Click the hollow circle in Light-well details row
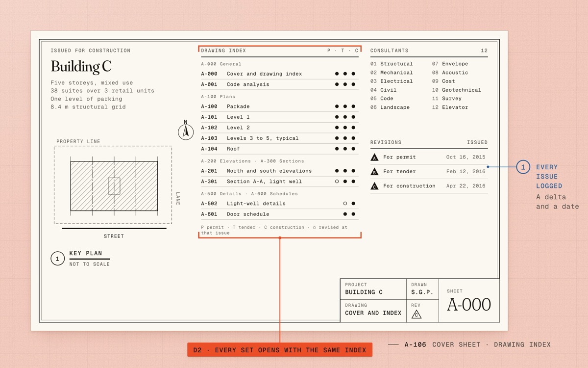 click(345, 204)
